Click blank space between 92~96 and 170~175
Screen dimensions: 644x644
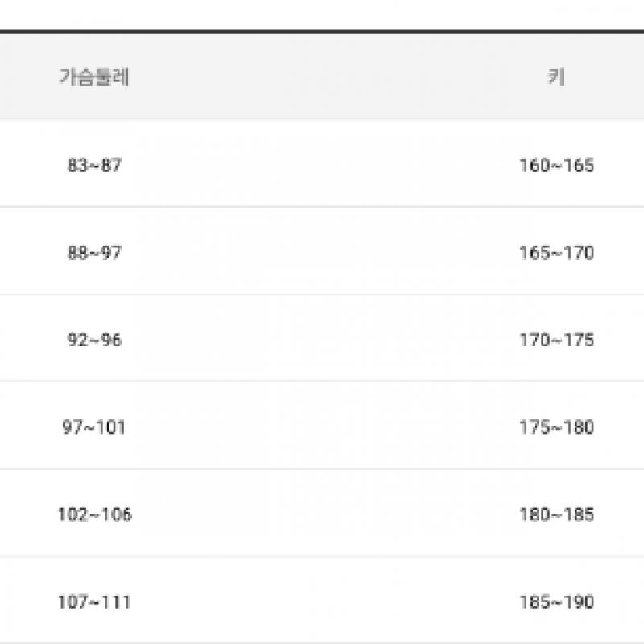[x=322, y=340]
